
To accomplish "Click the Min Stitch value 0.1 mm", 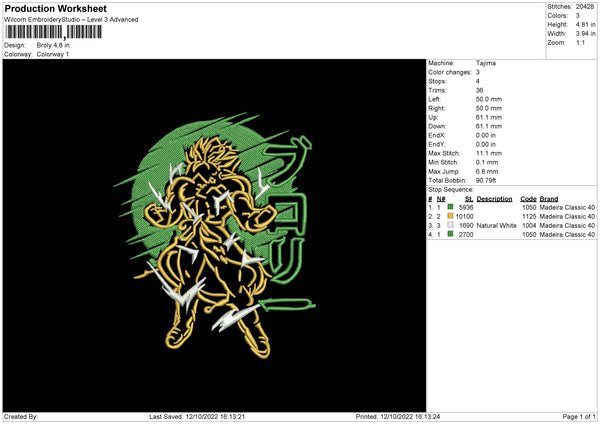I will click(x=487, y=162).
